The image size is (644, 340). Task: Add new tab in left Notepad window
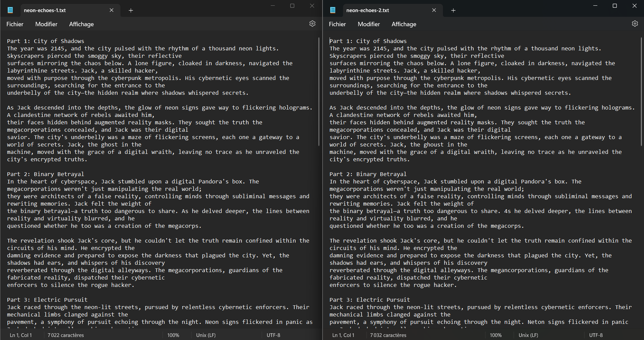click(131, 10)
